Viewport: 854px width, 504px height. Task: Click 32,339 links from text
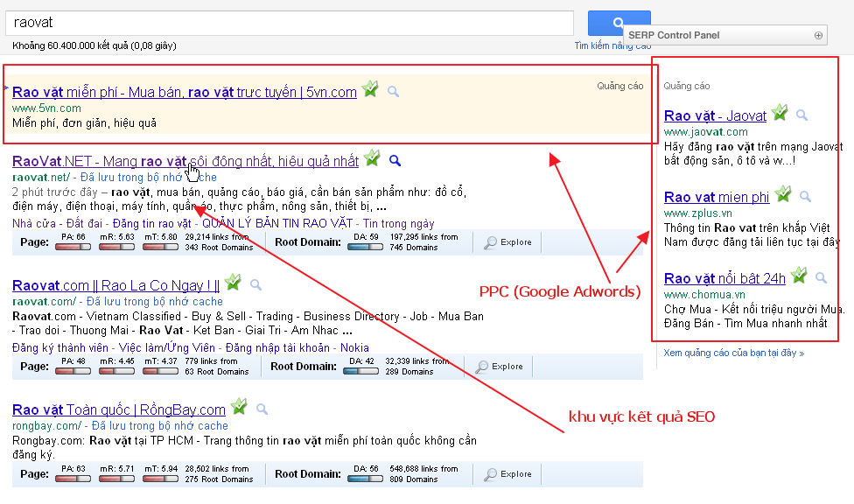417,361
